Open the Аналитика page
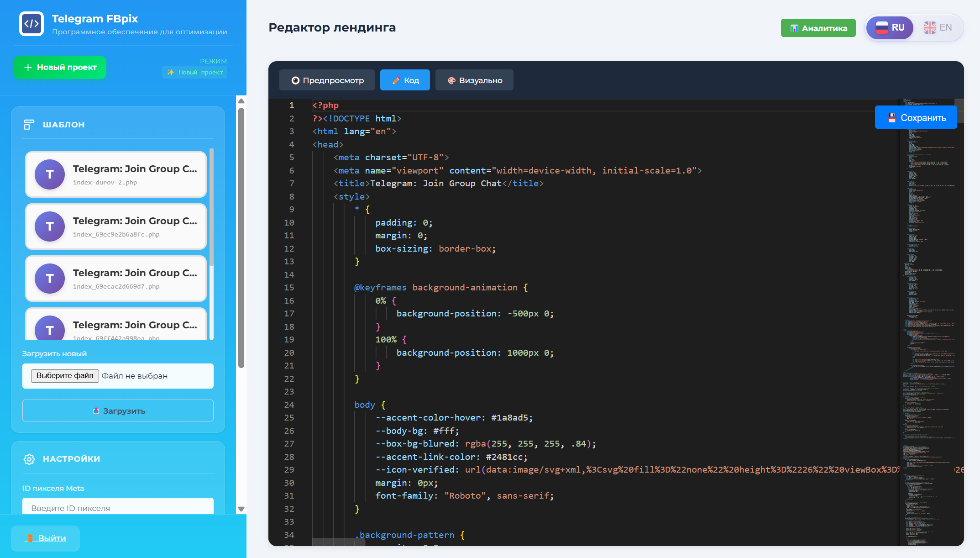The width and height of the screenshot is (980, 558). click(818, 28)
